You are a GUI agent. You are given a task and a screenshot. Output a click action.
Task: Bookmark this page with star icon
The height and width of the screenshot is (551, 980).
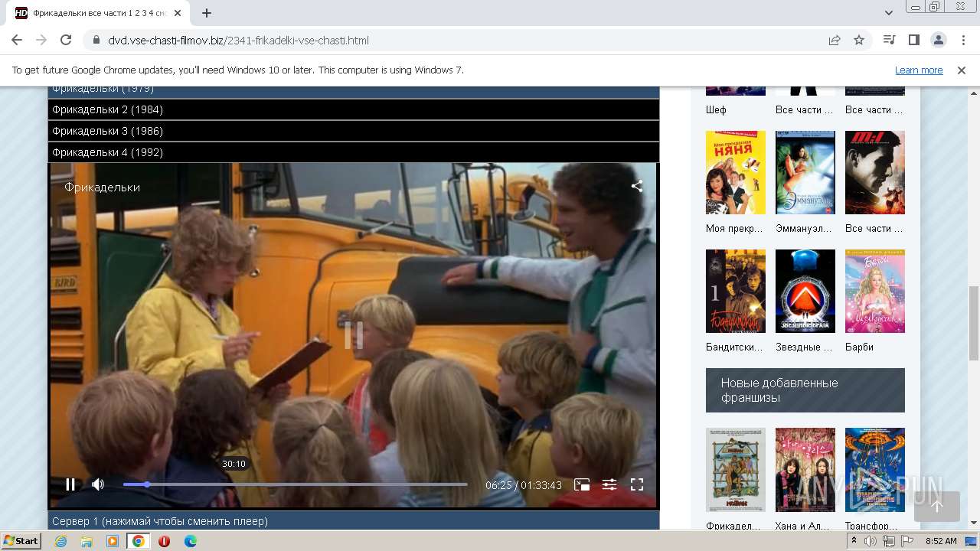tap(859, 40)
